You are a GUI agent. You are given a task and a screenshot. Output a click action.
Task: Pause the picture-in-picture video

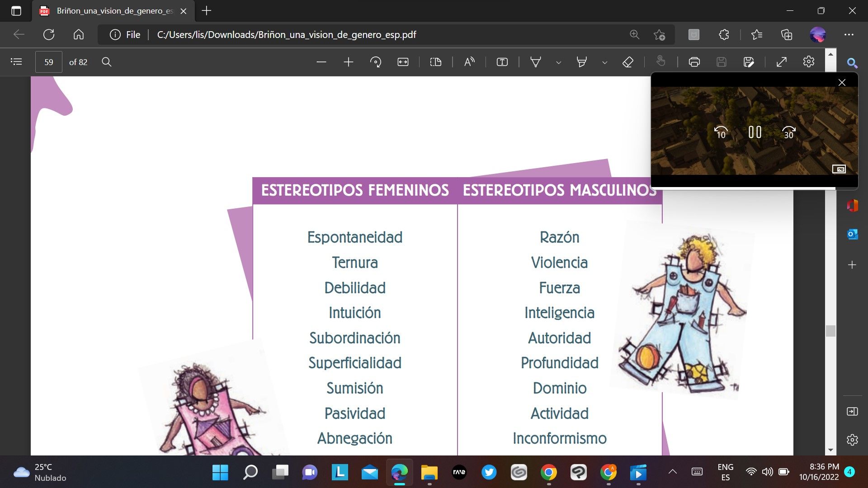pyautogui.click(x=754, y=132)
